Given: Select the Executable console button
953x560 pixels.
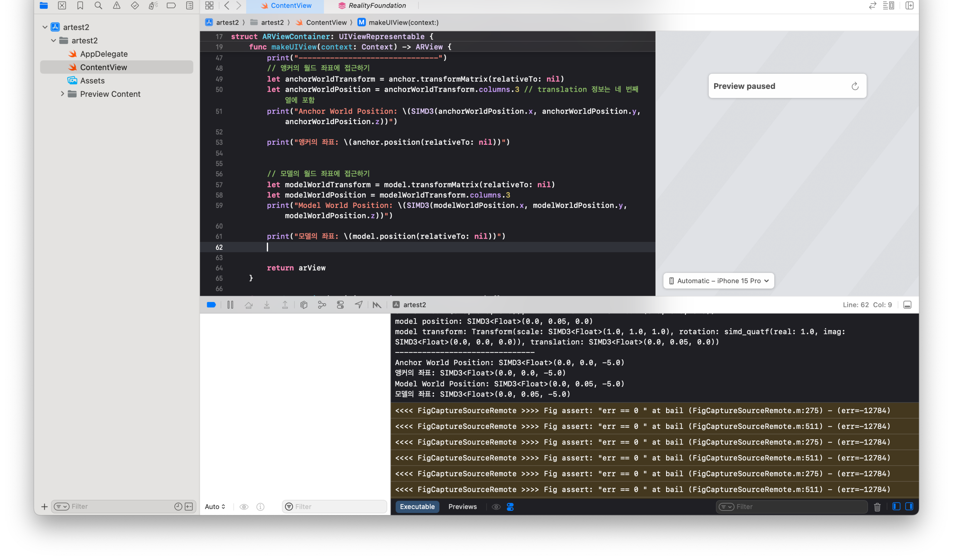Looking at the screenshot, I should point(417,507).
